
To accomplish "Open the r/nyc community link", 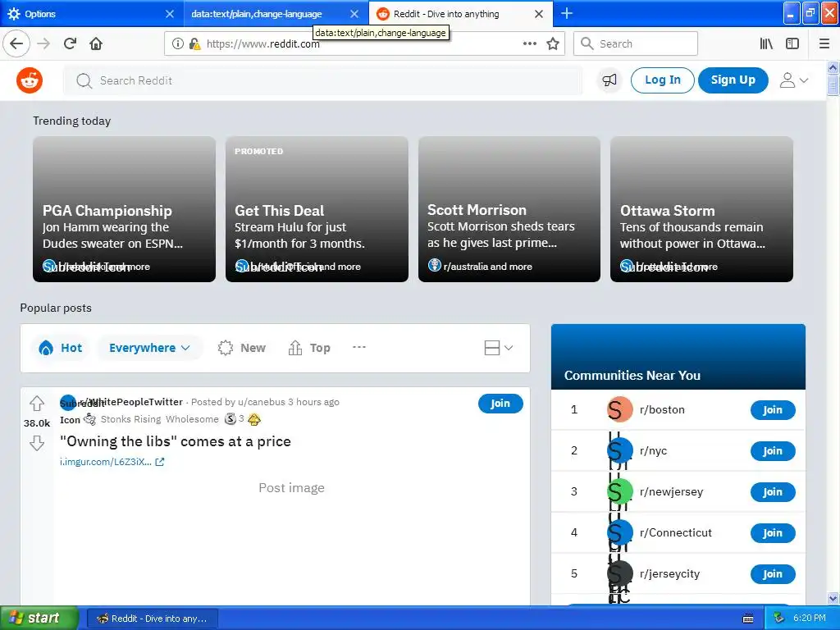I will pyautogui.click(x=653, y=451).
